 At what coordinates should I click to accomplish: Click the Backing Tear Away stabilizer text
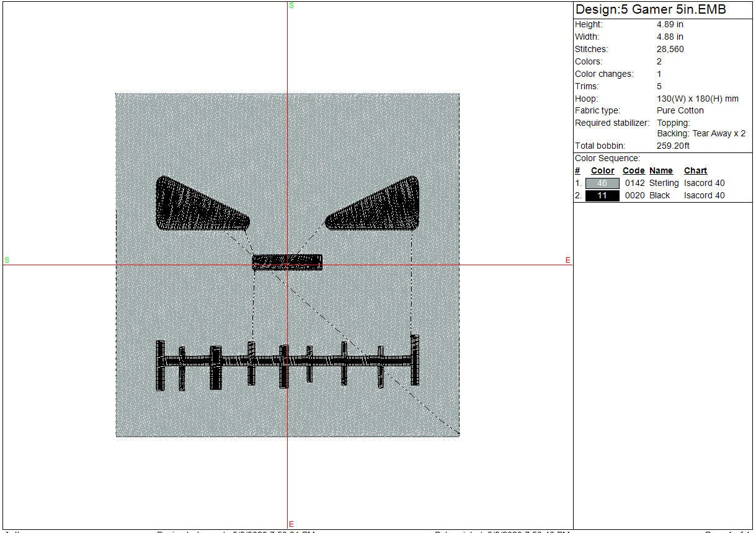[x=701, y=134]
